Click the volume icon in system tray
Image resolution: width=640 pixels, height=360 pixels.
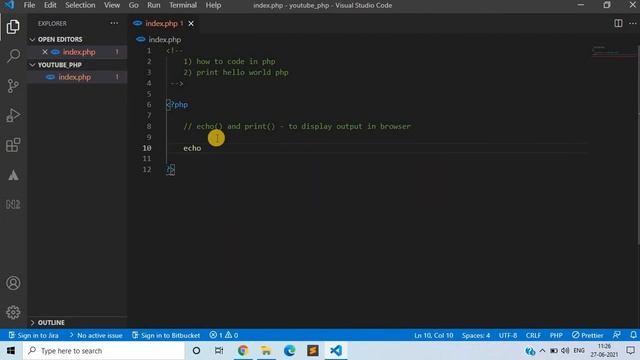coord(565,351)
